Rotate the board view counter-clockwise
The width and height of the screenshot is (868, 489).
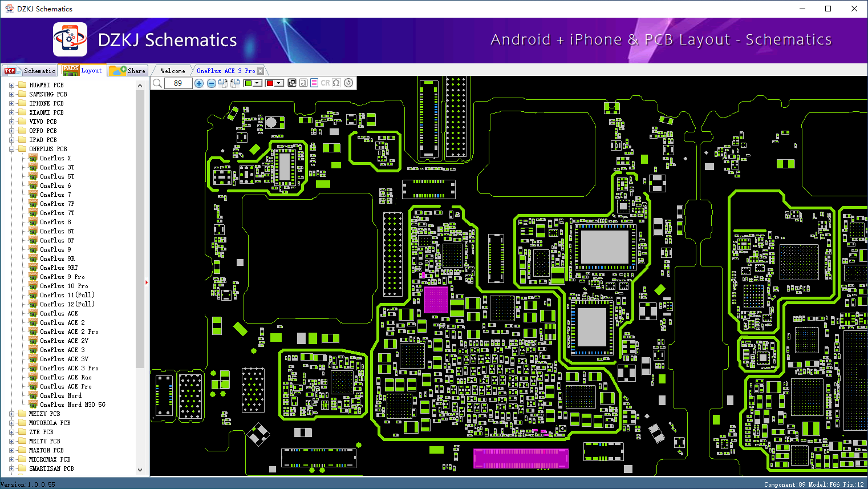pos(235,83)
